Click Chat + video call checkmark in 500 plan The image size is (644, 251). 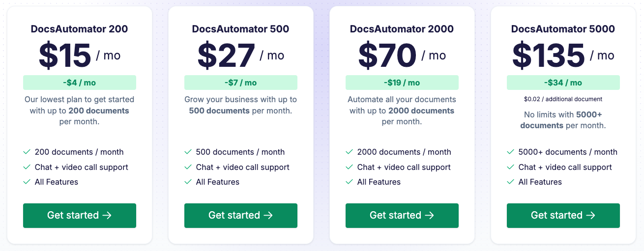[x=188, y=167]
